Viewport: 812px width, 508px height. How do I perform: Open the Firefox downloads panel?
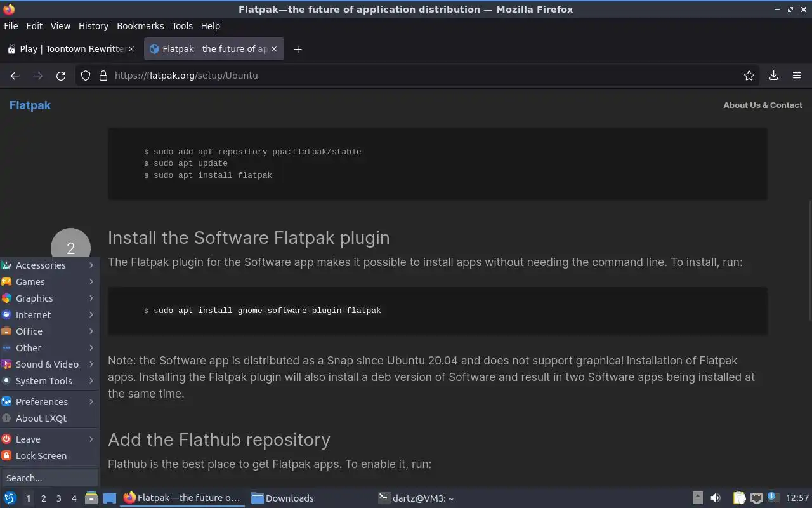[773, 76]
